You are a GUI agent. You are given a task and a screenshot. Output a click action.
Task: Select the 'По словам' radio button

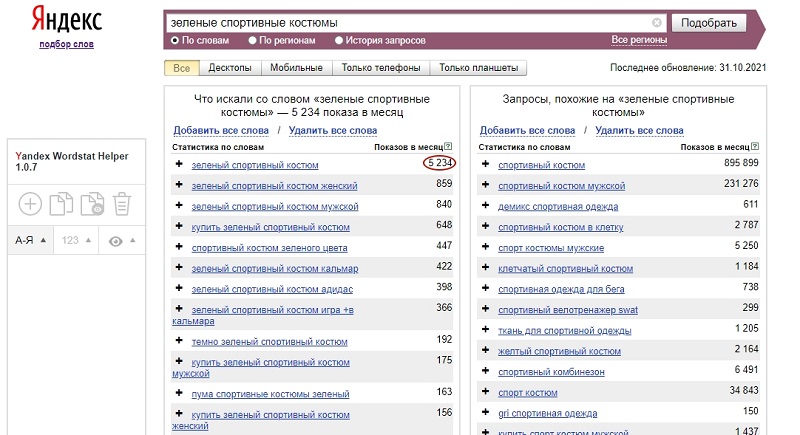[x=175, y=40]
